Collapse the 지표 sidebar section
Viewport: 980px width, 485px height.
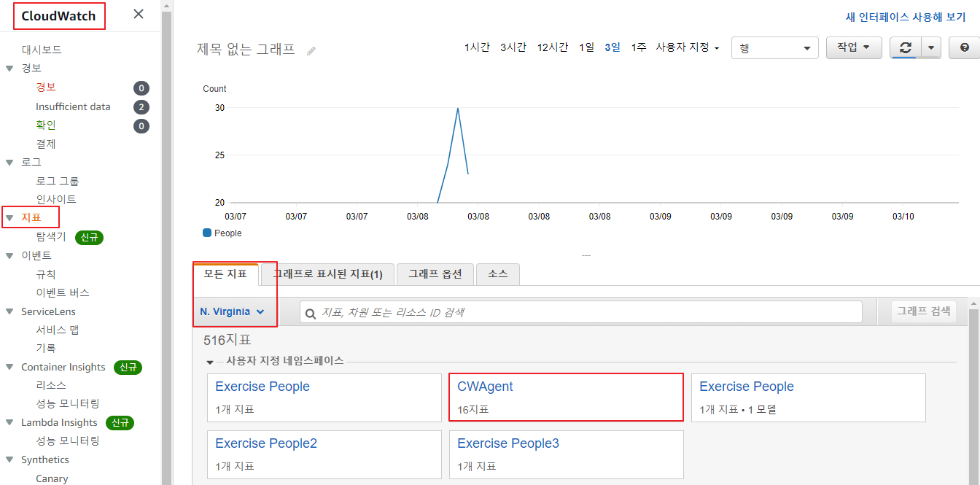pyautogui.click(x=9, y=217)
